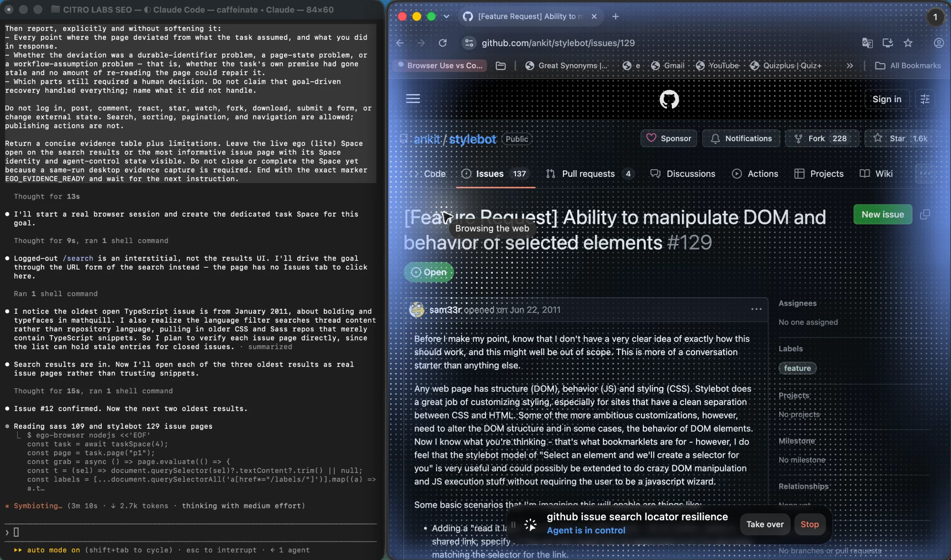Screen dimensions: 951x560
Task: Click the pause handle on agent control bar
Action: pos(513,525)
